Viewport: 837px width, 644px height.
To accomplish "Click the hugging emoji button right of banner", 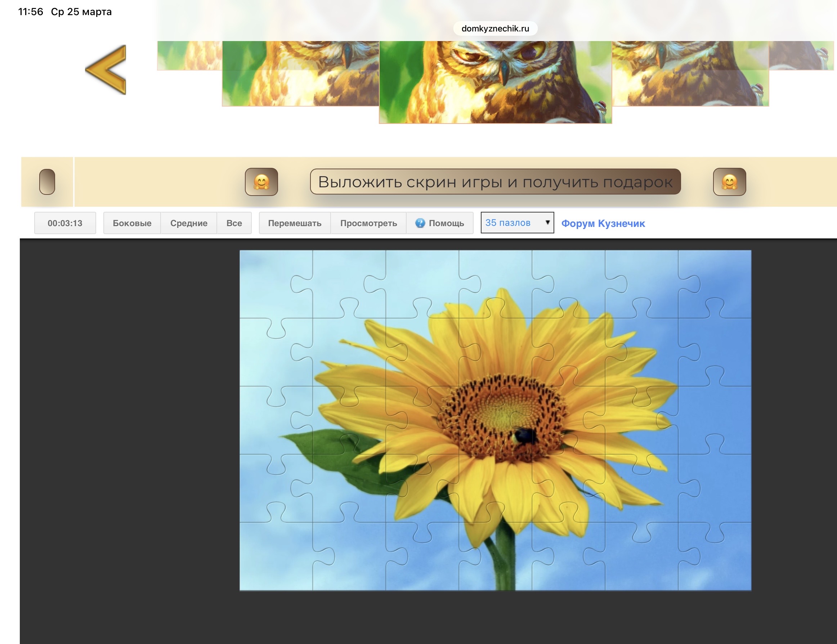I will (729, 182).
